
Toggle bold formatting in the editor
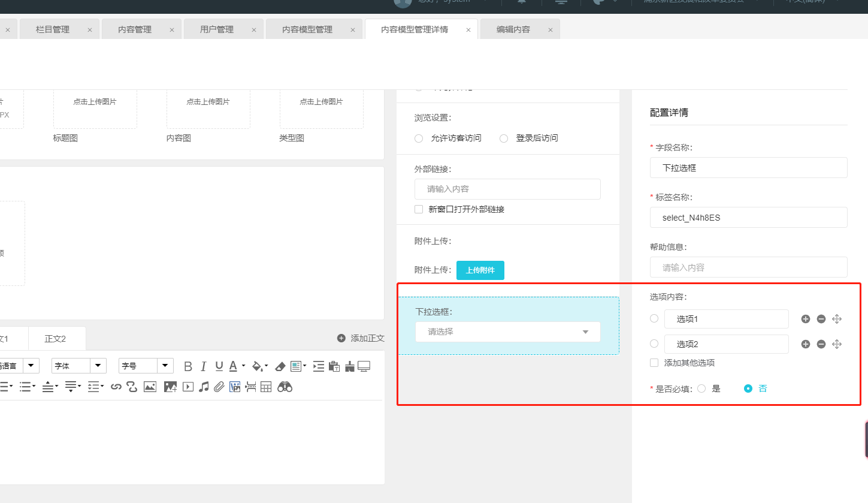pyautogui.click(x=188, y=366)
